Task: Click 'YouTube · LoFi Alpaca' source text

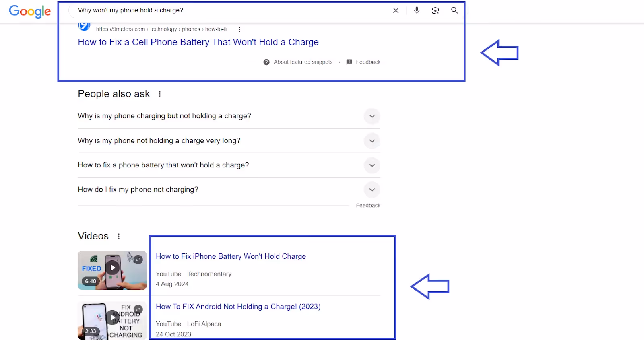Action: coord(188,324)
